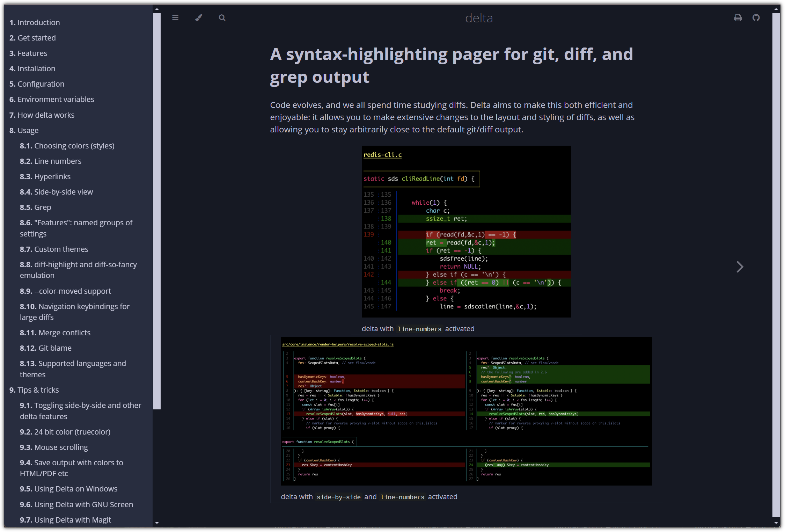Click the sidebar scroll-up arrow
The height and width of the screenshot is (532, 785).
coord(157,9)
